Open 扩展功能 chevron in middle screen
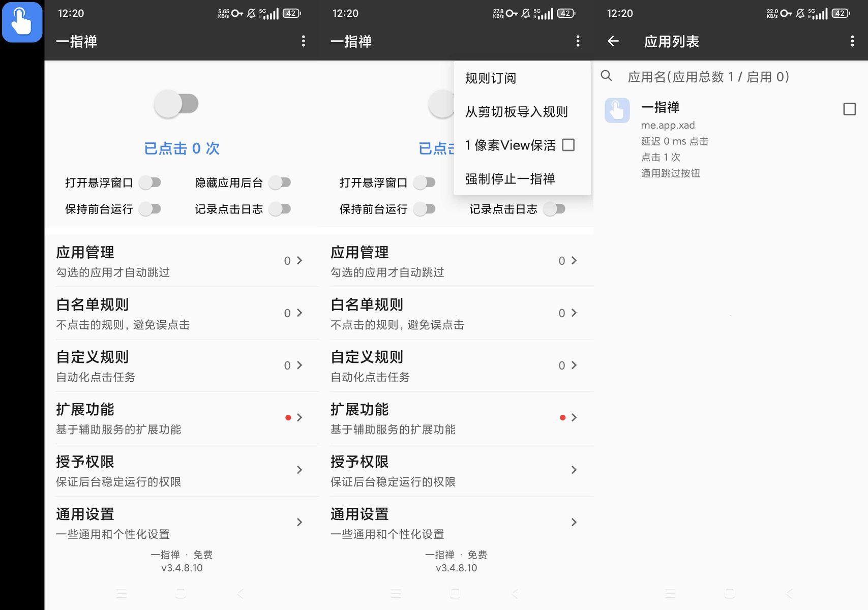Image resolution: width=868 pixels, height=610 pixels. tap(574, 417)
